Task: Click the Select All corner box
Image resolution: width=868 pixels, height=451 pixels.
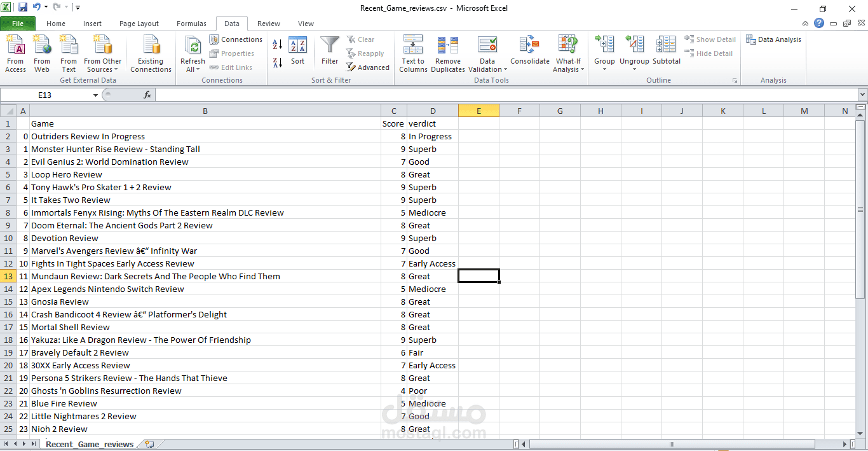Action: [9, 111]
